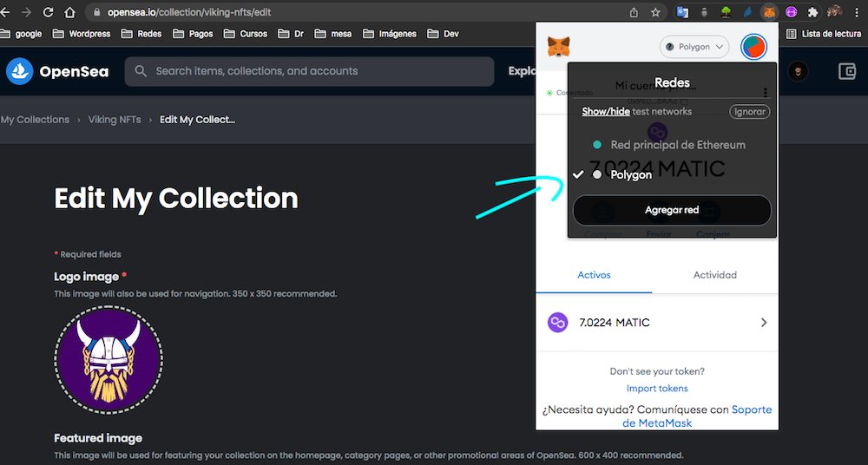Screen dimensions: 868x465
Task: Click the site lock icon in address bar
Action: (97, 12)
